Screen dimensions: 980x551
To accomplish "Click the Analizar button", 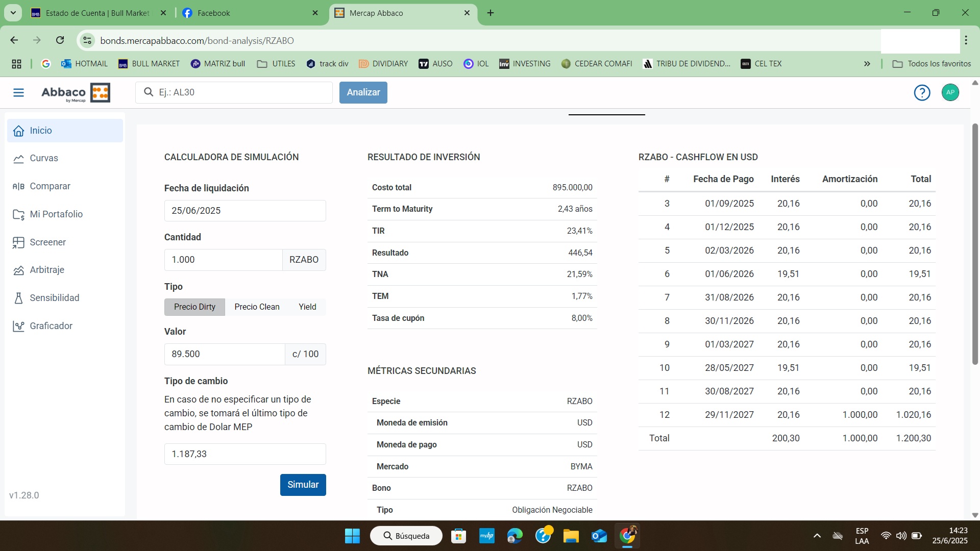I will coord(363,92).
